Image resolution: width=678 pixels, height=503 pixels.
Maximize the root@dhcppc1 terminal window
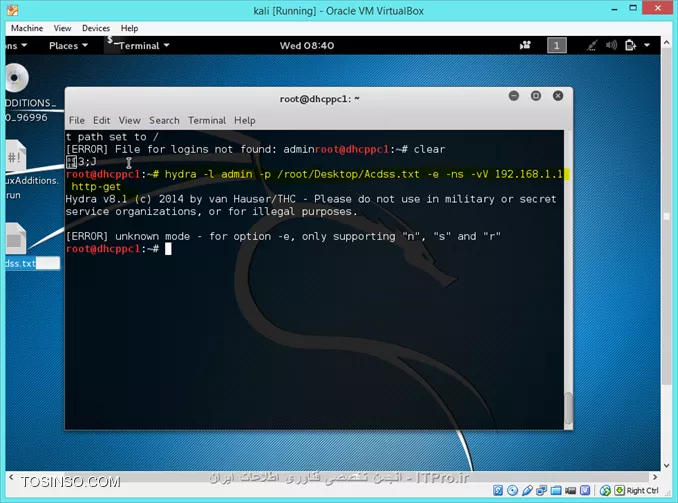536,96
